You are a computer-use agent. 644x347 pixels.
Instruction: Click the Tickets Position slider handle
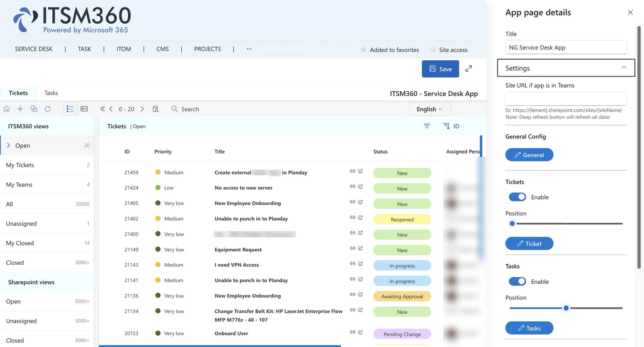pos(512,224)
